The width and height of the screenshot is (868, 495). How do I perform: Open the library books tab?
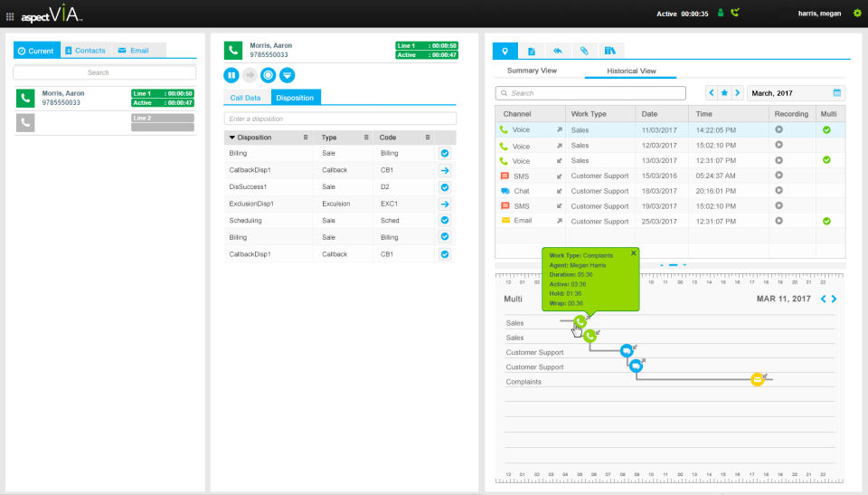click(610, 51)
